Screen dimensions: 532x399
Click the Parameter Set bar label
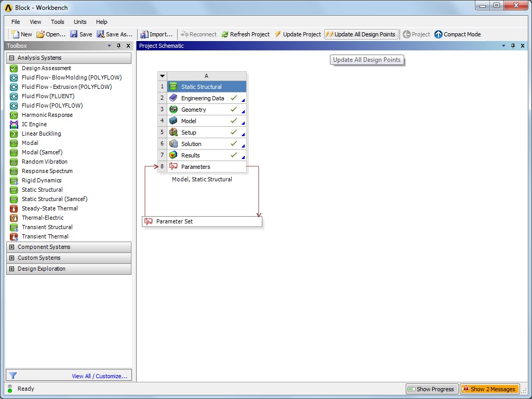click(175, 221)
